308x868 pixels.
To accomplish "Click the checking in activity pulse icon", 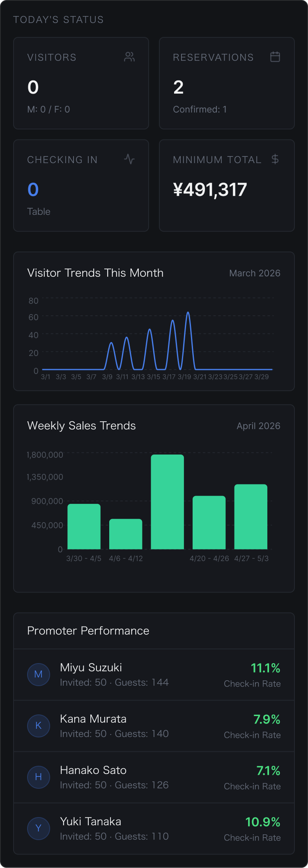I will pos(129,159).
